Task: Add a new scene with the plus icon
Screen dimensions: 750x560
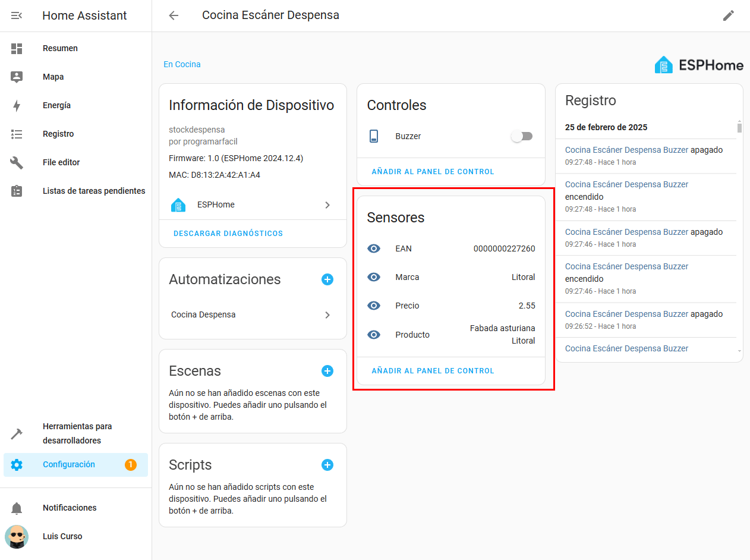Action: point(327,371)
